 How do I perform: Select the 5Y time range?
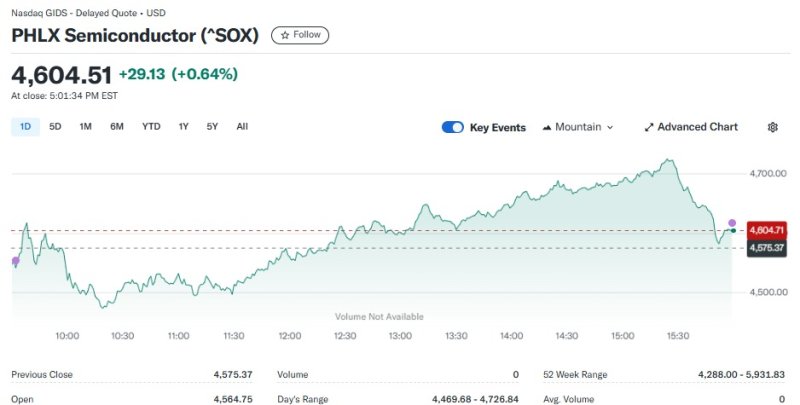212,126
